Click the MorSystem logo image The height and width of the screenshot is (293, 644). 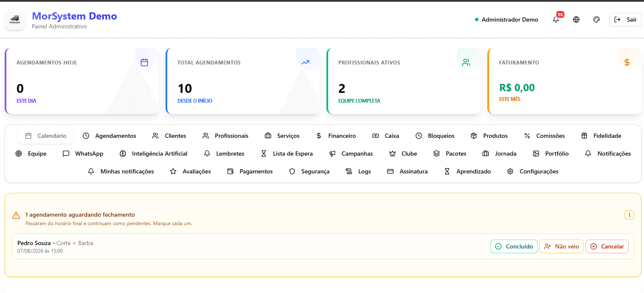click(x=15, y=20)
